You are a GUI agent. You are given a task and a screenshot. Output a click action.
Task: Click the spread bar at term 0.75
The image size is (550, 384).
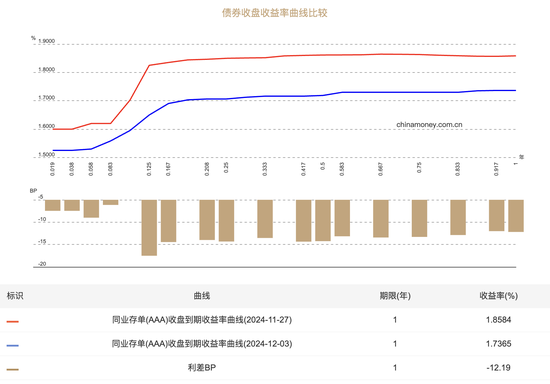click(420, 218)
